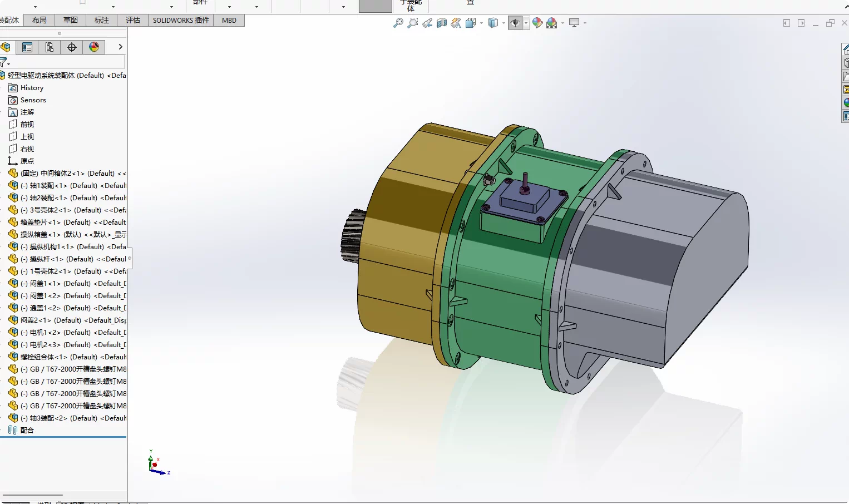This screenshot has height=504, width=849.
Task: Switch to the 评估 tab
Action: (133, 20)
